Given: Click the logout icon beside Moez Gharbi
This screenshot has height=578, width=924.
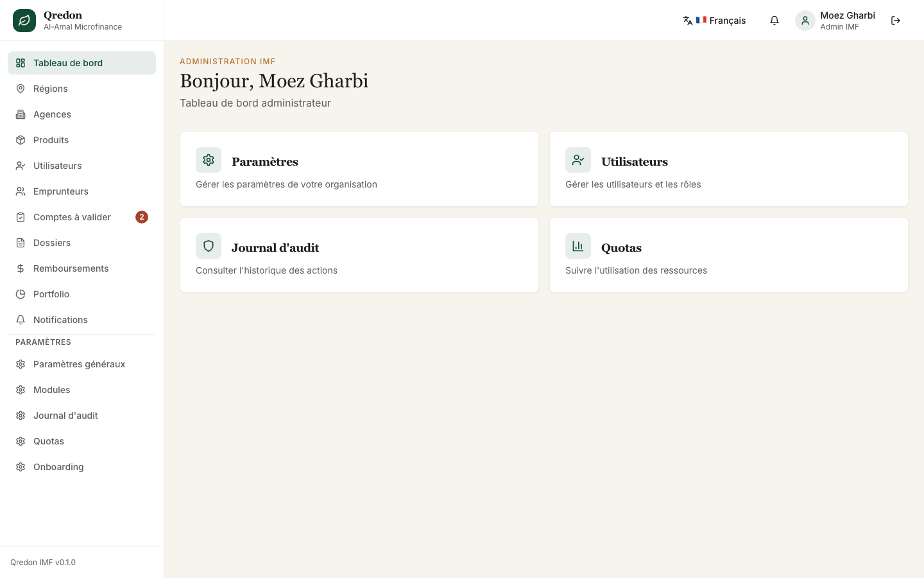Looking at the screenshot, I should pos(896,21).
